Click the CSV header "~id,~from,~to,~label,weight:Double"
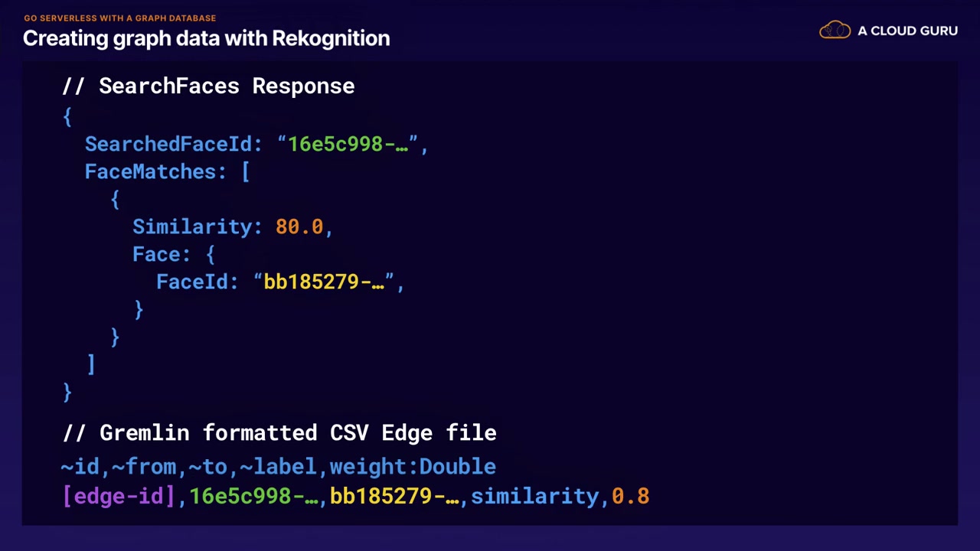The width and height of the screenshot is (980, 551). [278, 466]
